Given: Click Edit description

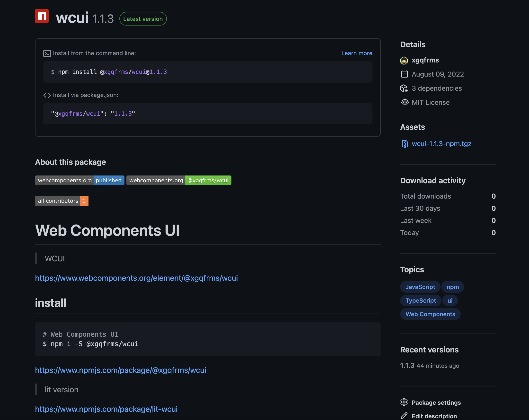Looking at the screenshot, I should (x=434, y=416).
